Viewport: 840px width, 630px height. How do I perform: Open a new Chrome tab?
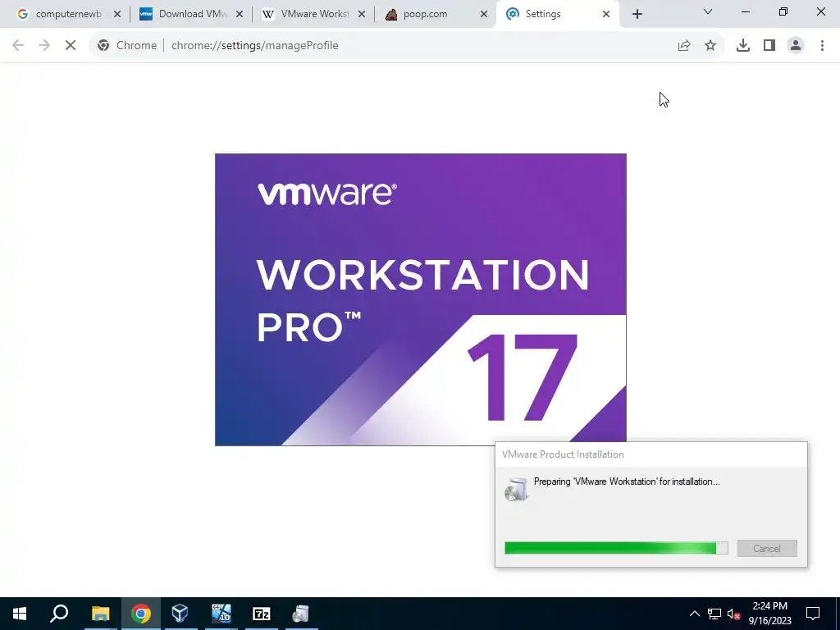(x=637, y=14)
